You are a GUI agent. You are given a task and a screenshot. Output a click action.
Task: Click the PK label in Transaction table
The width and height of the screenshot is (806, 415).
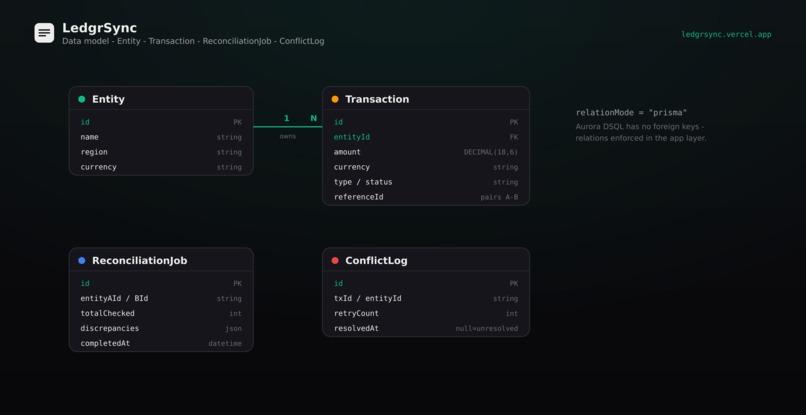pos(514,122)
